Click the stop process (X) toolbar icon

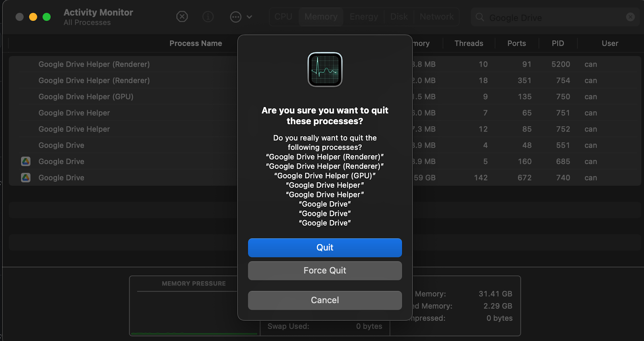pyautogui.click(x=182, y=16)
